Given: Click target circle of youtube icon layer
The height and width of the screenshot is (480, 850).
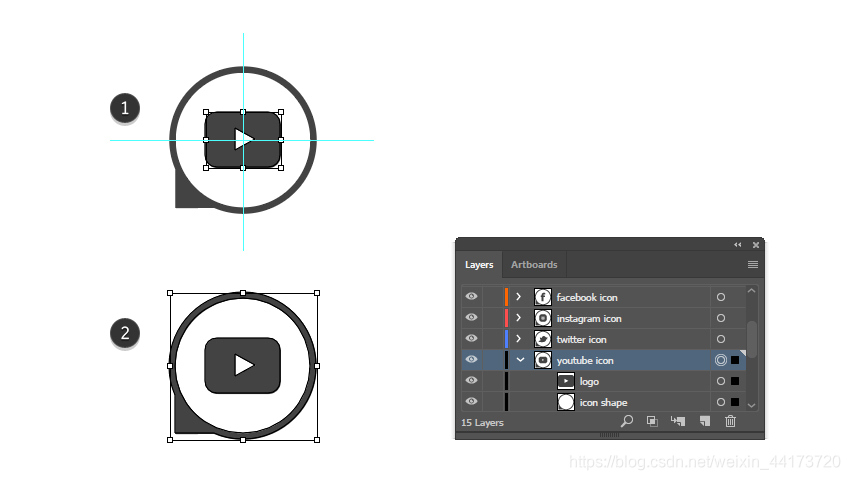Looking at the screenshot, I should click(x=720, y=360).
